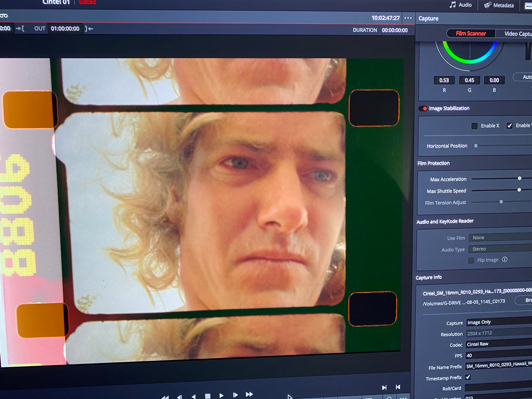Show the Flip Image info icon
Screen dimensions: 532x399
click(505, 260)
